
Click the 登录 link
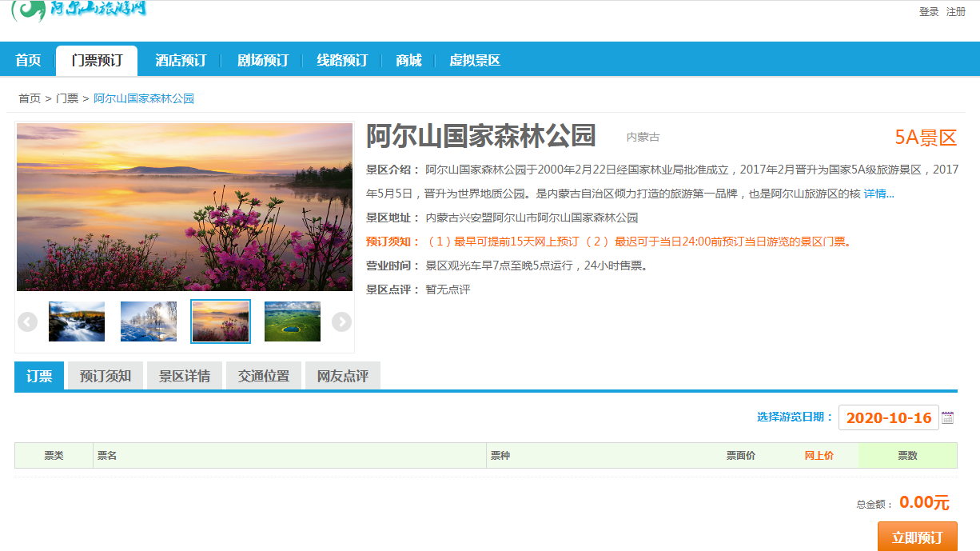[929, 12]
